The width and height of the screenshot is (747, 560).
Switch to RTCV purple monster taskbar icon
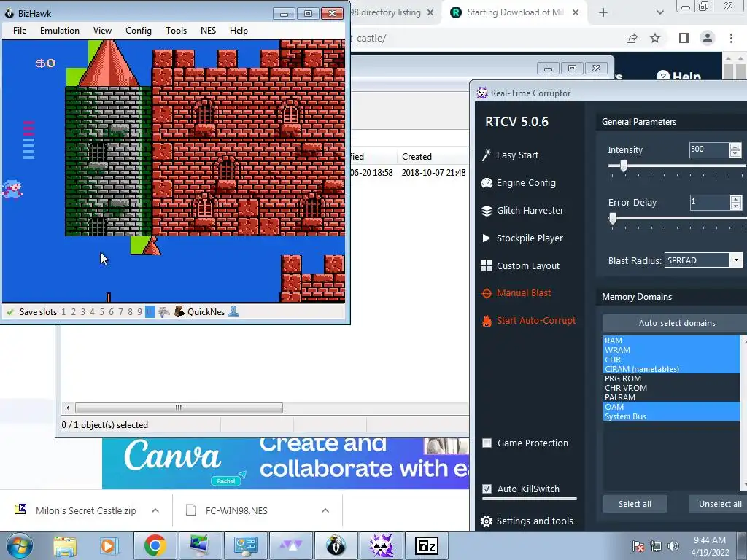[x=382, y=545]
